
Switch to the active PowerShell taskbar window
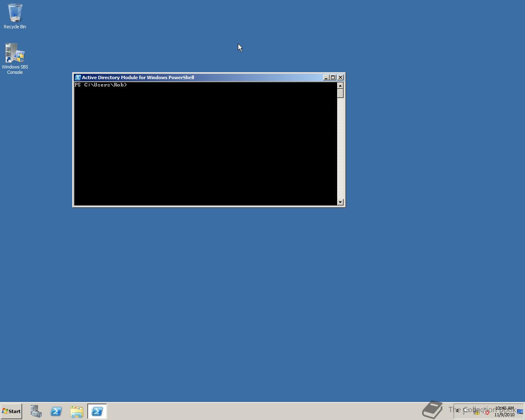[97, 411]
